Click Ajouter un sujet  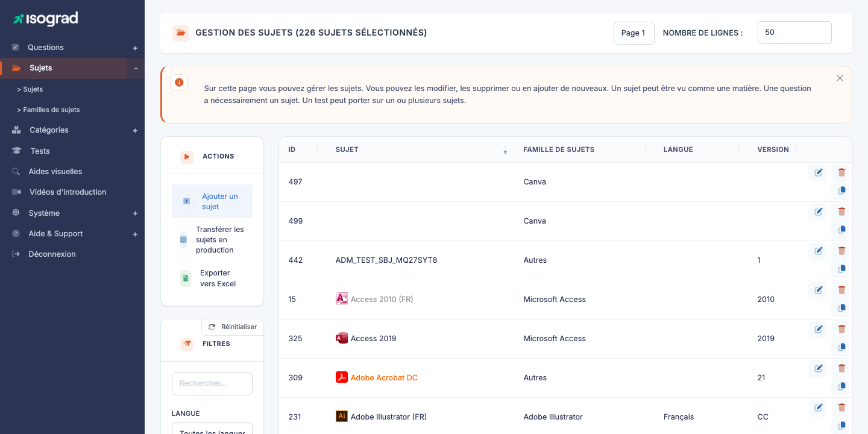click(x=212, y=201)
